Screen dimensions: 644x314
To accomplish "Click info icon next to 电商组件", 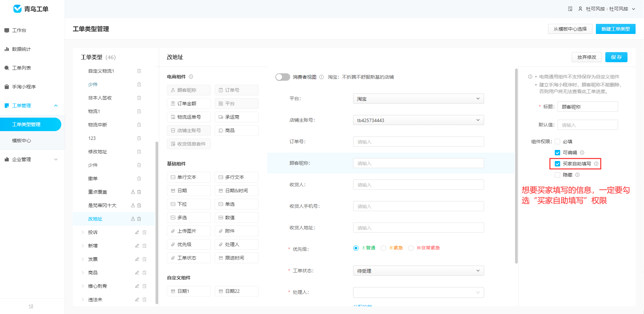I will [191, 77].
